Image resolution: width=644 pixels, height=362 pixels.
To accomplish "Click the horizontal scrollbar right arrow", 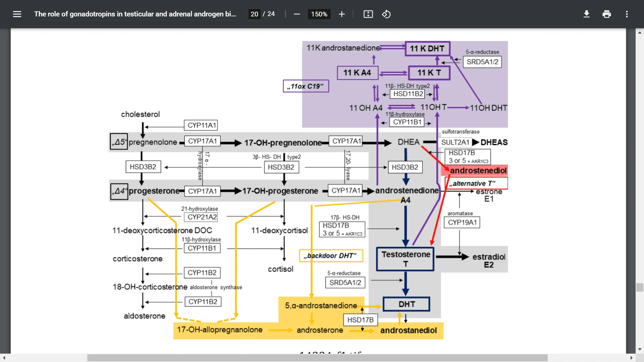I will pyautogui.click(x=631, y=358).
